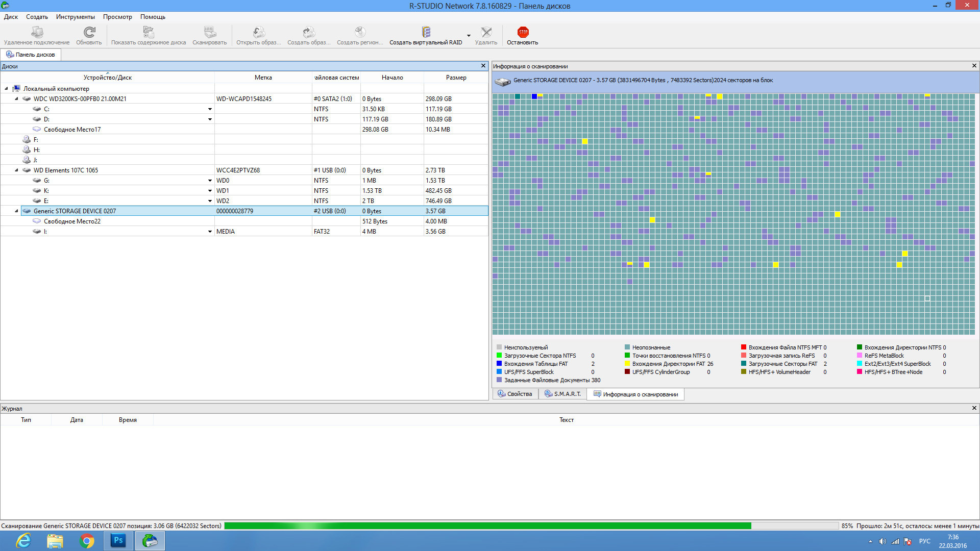The width and height of the screenshot is (980, 551).
Task: Click the Scan (Сканировать) toolbar icon
Action: click(210, 33)
